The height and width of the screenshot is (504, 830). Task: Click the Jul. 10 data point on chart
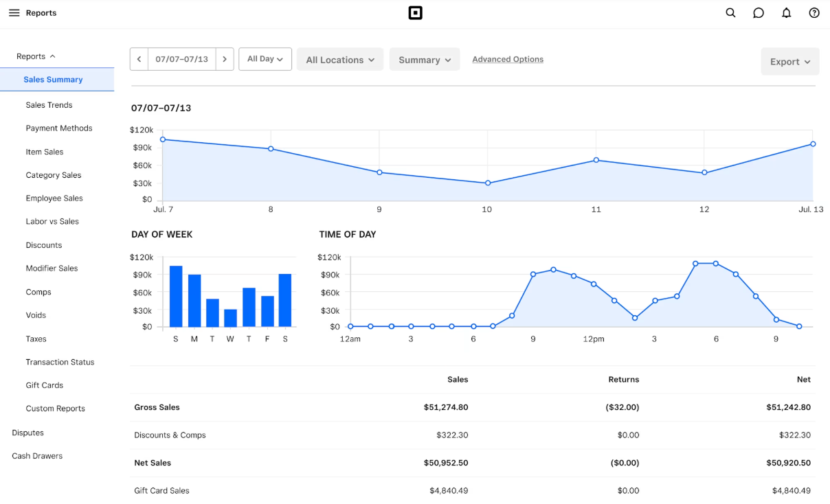(x=488, y=183)
